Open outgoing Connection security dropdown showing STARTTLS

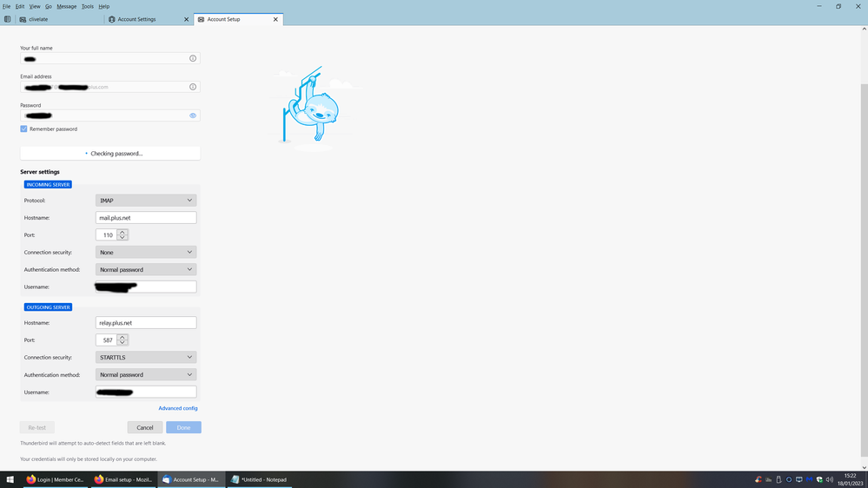point(146,358)
